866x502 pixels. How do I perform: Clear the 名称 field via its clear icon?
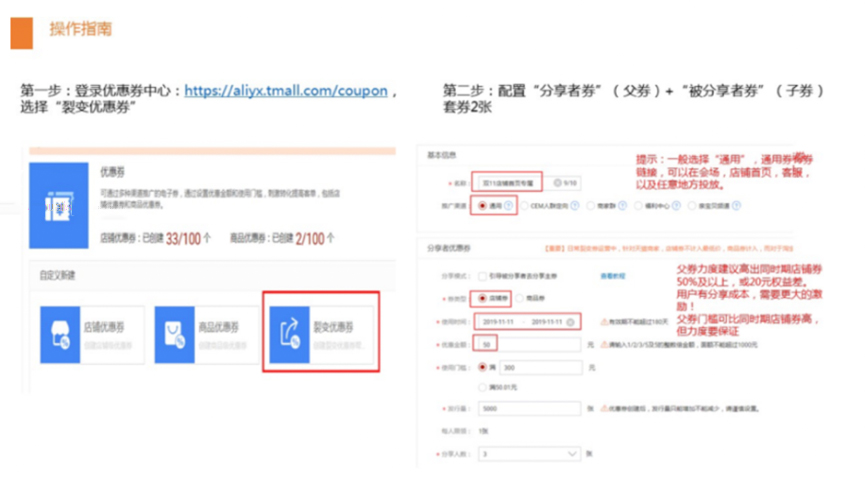point(557,183)
